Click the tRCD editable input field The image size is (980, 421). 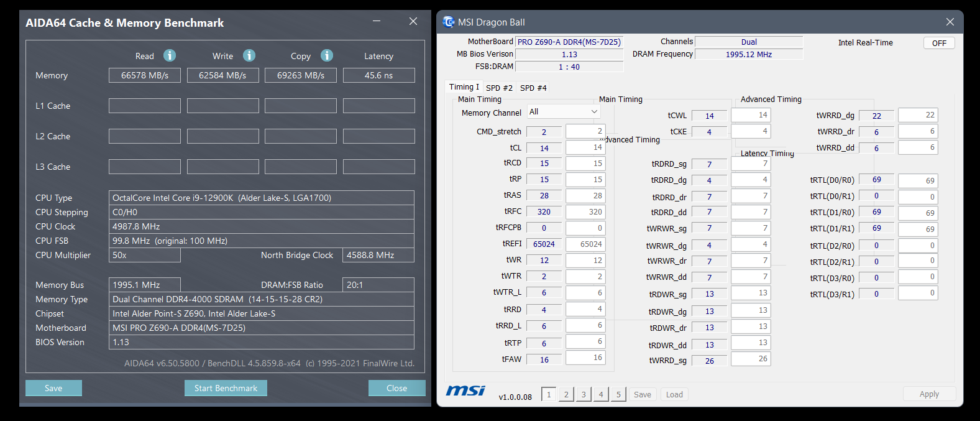click(x=585, y=164)
